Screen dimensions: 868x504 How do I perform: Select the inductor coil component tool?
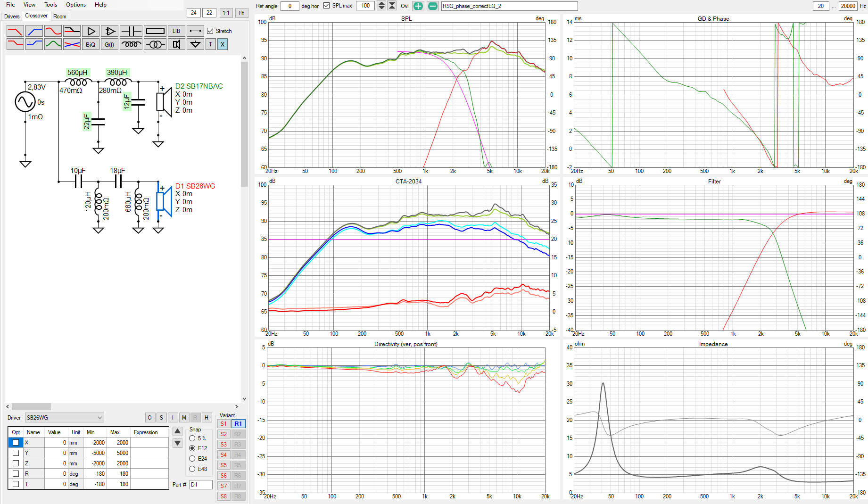pos(131,44)
